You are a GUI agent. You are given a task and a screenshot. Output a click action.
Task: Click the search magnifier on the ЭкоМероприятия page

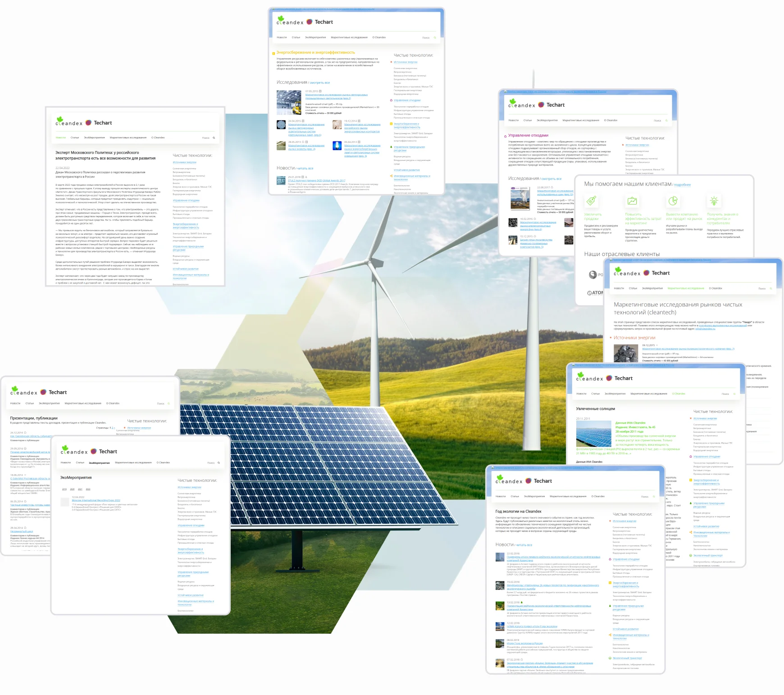[219, 463]
